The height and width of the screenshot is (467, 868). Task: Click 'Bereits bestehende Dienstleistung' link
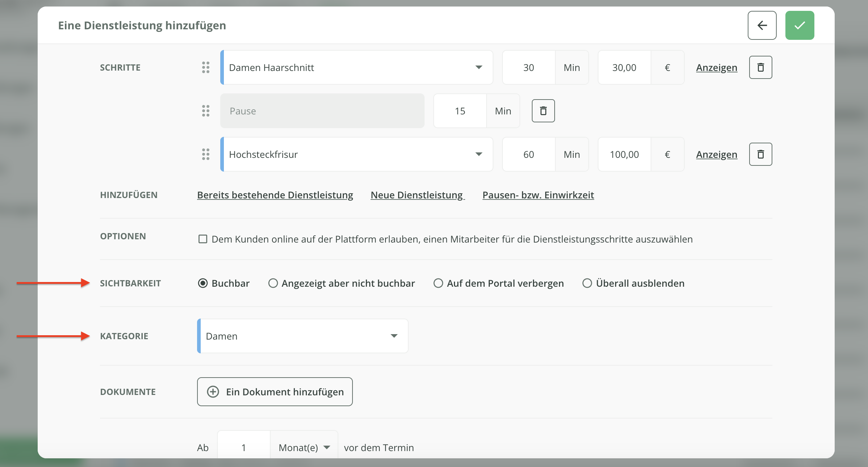275,195
